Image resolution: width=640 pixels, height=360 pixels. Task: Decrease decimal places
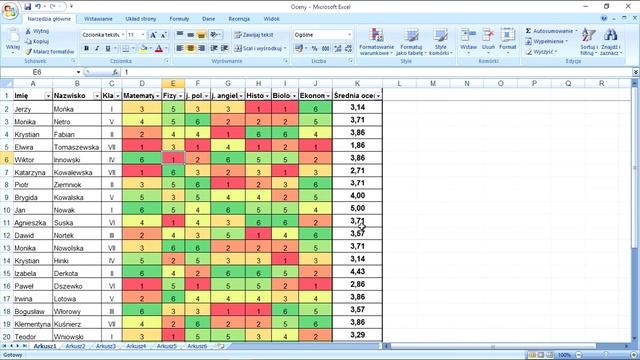[x=348, y=49]
